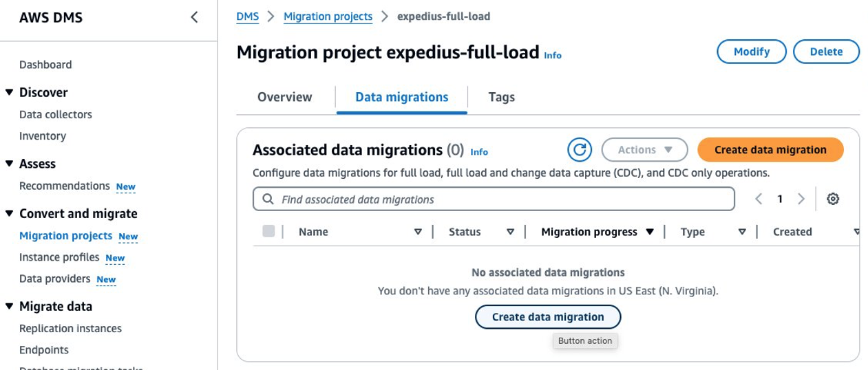This screenshot has height=370, width=868.
Task: Go to previous page of migrations
Action: 759,199
